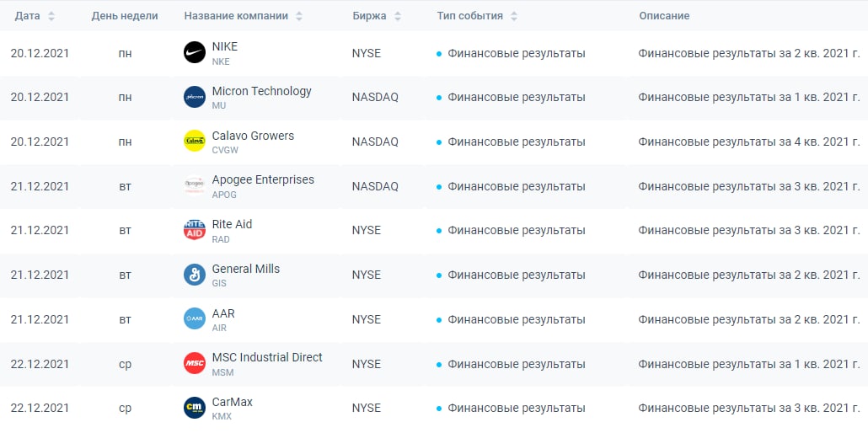Click the AAR company logo icon

click(x=195, y=318)
